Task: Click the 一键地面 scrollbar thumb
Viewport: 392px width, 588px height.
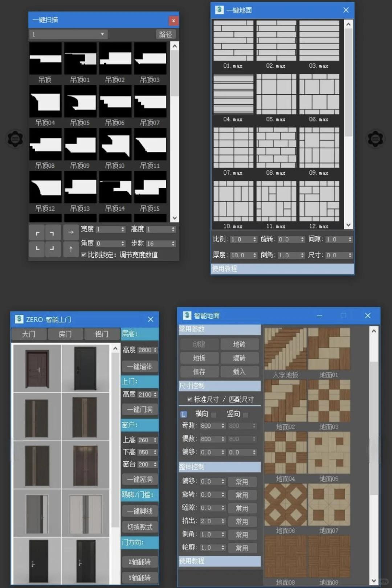Action: pyautogui.click(x=348, y=82)
